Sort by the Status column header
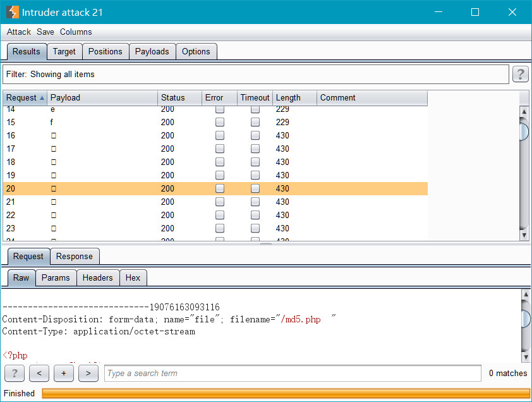532x402 pixels. coord(179,98)
